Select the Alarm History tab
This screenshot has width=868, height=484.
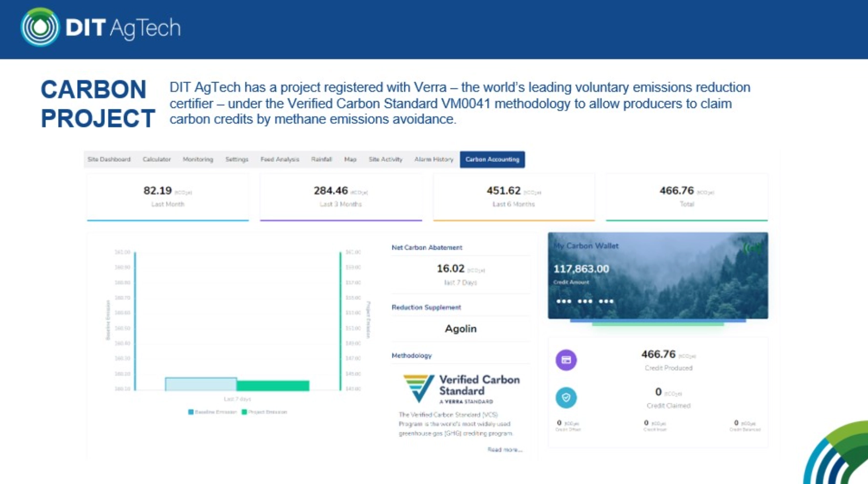coord(434,160)
